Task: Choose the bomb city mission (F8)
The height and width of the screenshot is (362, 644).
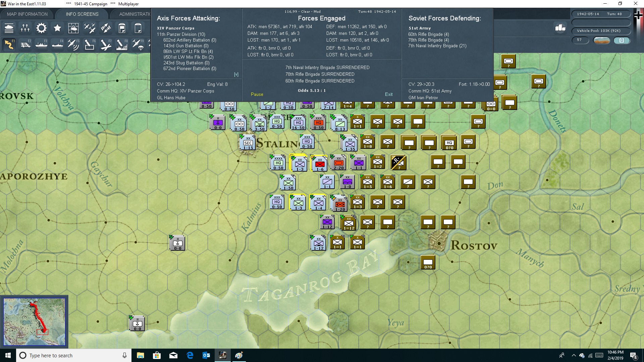Action: (x=122, y=44)
